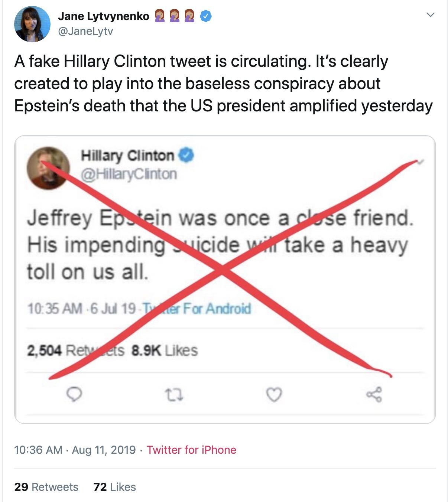The height and width of the screenshot is (502, 448).
Task: Click Hillary Clinton's verified checkmark badge
Action: click(x=186, y=156)
